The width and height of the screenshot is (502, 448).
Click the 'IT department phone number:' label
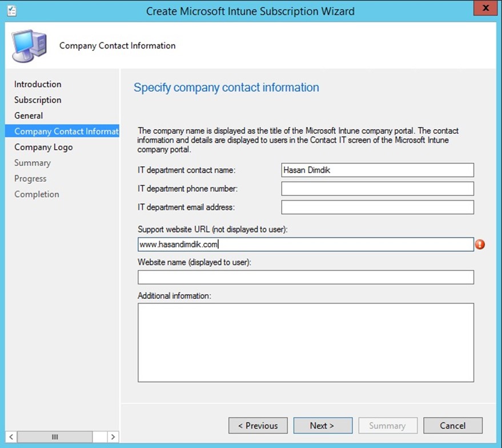(188, 189)
